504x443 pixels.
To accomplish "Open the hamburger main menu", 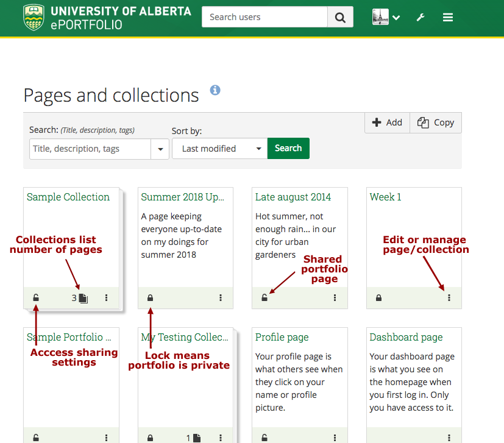I will pyautogui.click(x=448, y=18).
